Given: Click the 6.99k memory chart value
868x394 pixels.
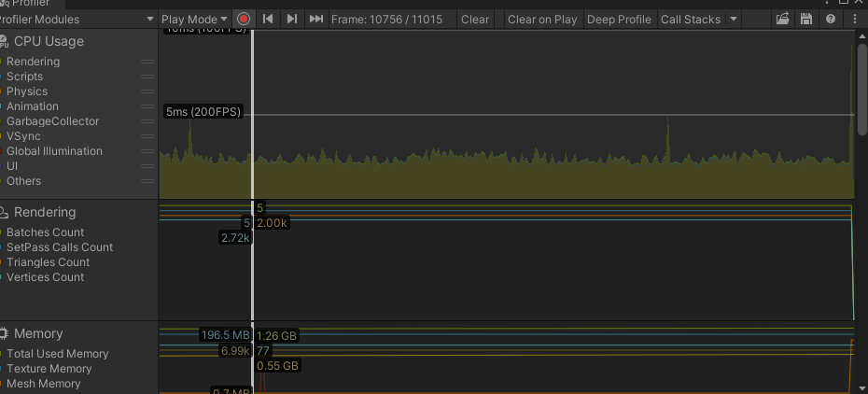Looking at the screenshot, I should (235, 350).
